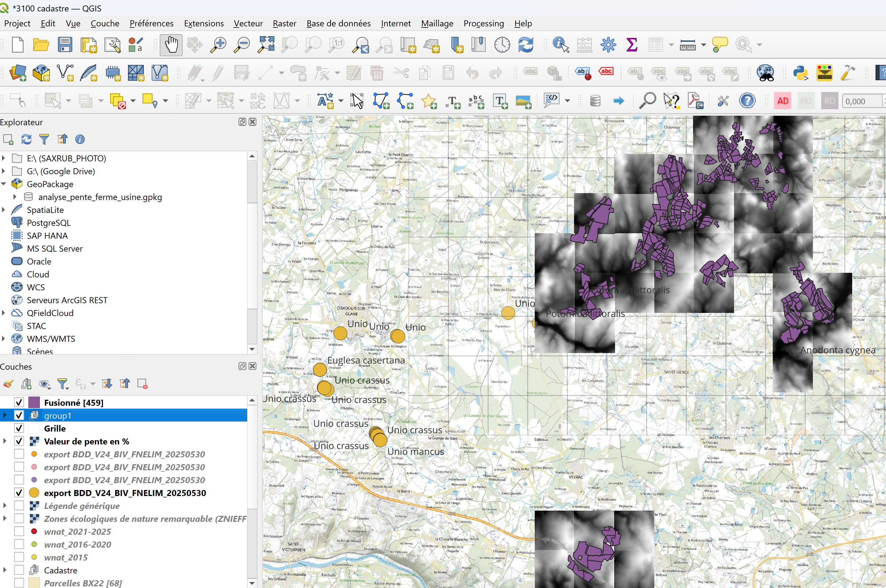Viewport: 886px width, 588px height.
Task: Open the Python console
Action: 801,73
